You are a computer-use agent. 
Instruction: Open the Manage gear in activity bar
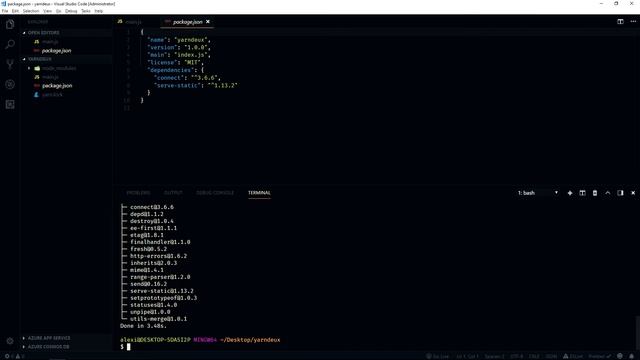click(x=10, y=341)
